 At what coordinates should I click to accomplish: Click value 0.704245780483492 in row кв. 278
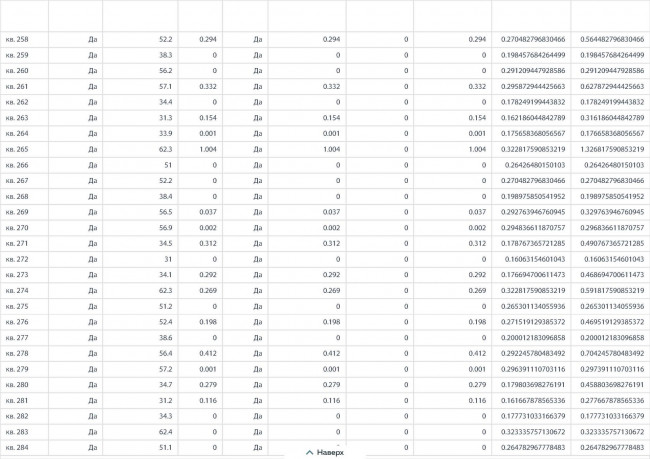[x=612, y=353]
